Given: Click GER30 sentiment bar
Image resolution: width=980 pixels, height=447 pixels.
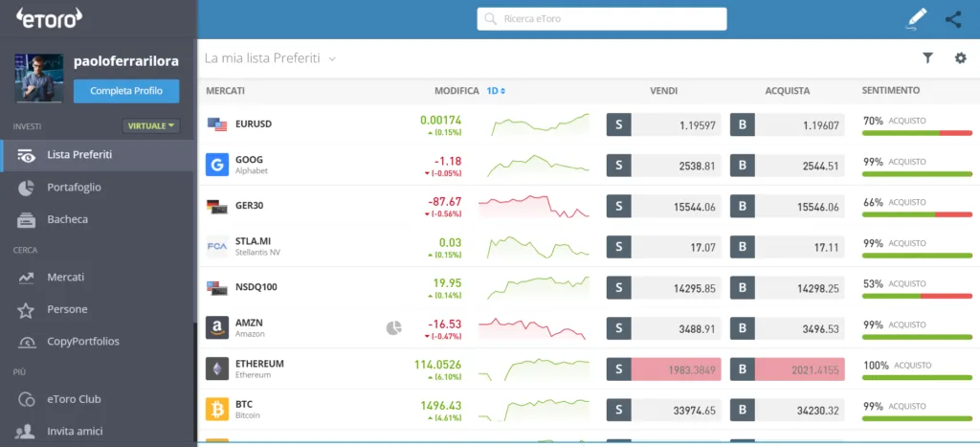Looking at the screenshot, I should pos(917,214).
